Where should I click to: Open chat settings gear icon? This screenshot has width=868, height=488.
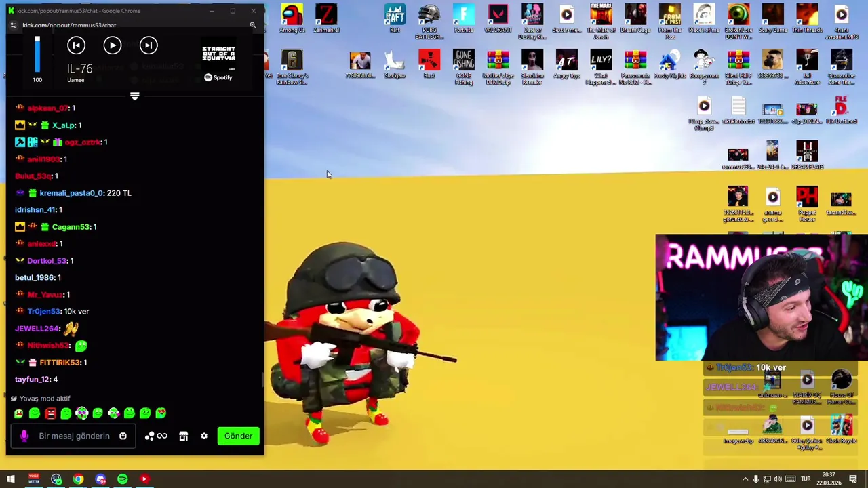(x=204, y=436)
